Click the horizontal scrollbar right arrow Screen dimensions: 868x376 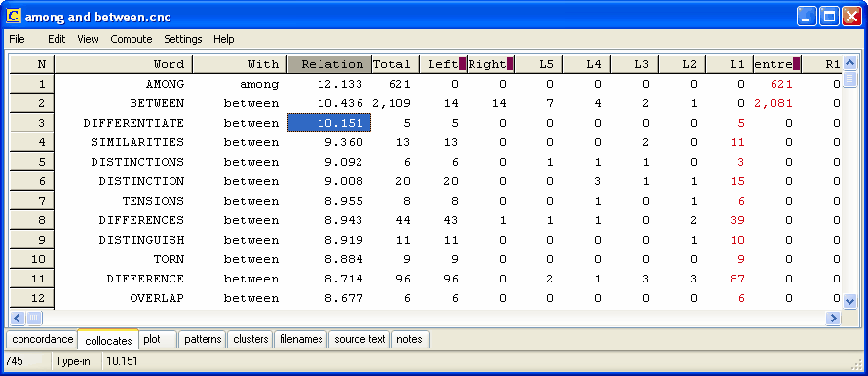833,318
